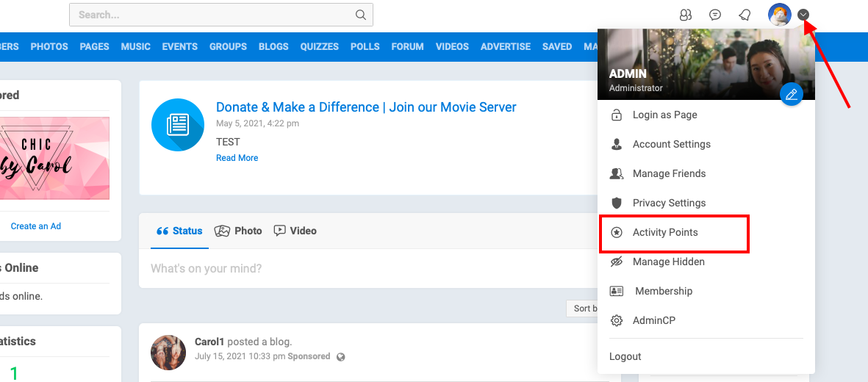This screenshot has width=868, height=382.
Task: Click the admin profile avatar
Action: (x=779, y=15)
